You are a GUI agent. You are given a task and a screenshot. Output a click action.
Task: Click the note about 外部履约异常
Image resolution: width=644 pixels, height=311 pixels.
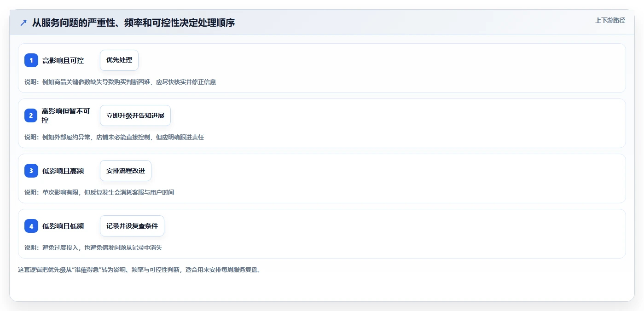(114, 137)
